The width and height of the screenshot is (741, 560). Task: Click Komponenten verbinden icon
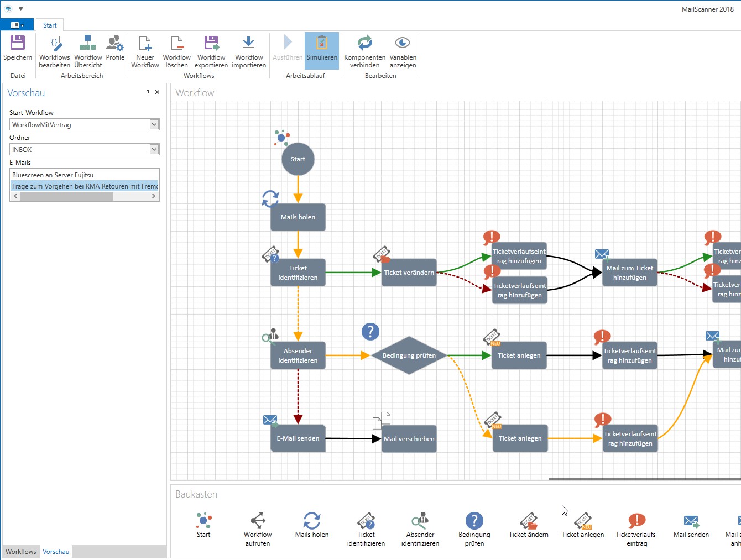[x=364, y=44]
